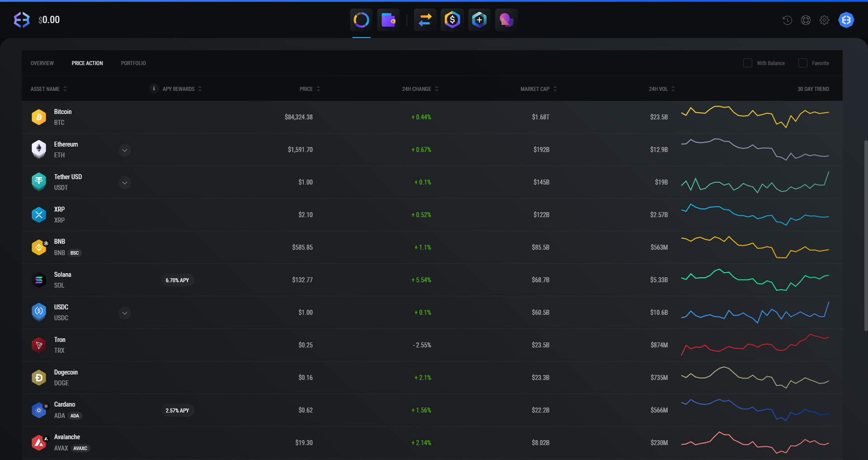
Task: Click the Ethereum coin icon
Action: (x=39, y=150)
